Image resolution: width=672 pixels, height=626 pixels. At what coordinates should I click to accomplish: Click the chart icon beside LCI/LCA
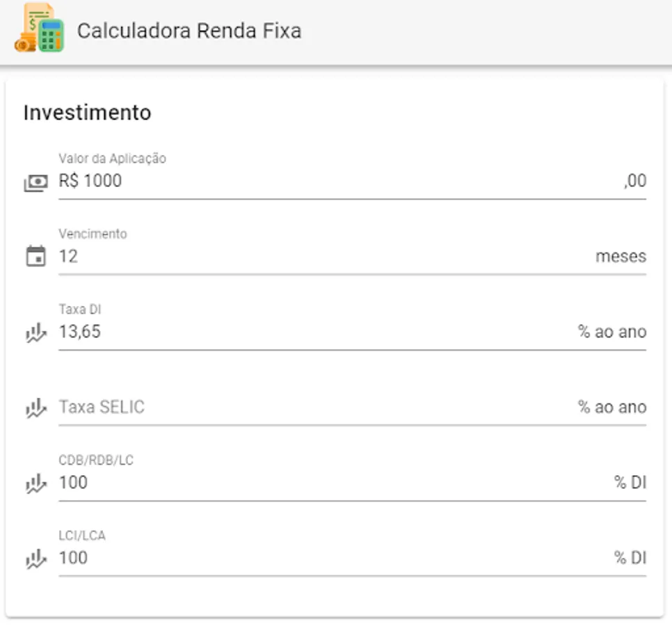point(35,558)
